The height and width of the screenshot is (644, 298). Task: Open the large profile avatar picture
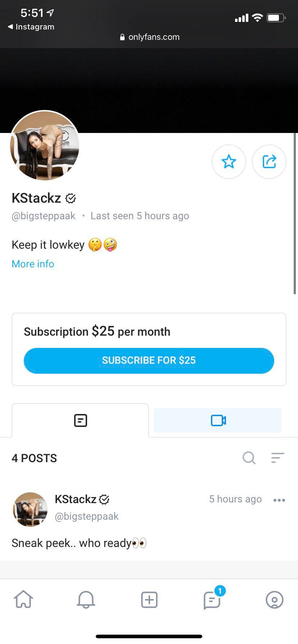[x=45, y=145]
